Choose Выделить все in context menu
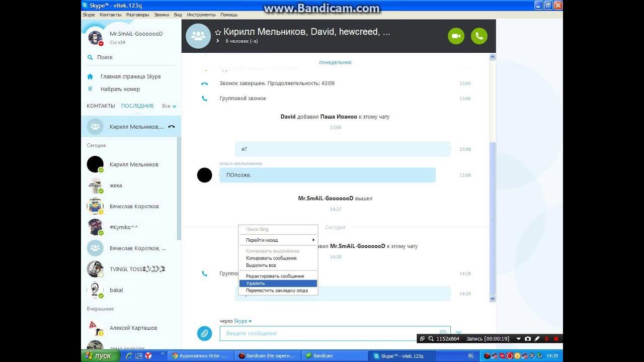 [x=278, y=265]
